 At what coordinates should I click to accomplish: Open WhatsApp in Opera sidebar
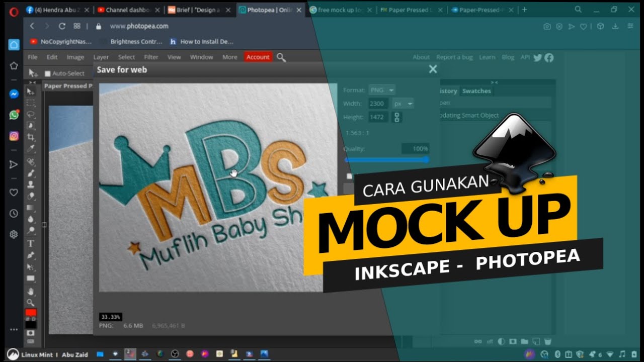click(x=14, y=115)
